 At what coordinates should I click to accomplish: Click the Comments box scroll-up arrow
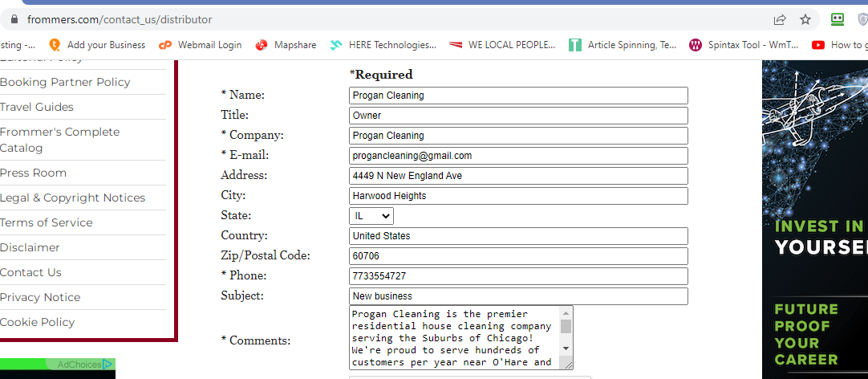(x=566, y=312)
